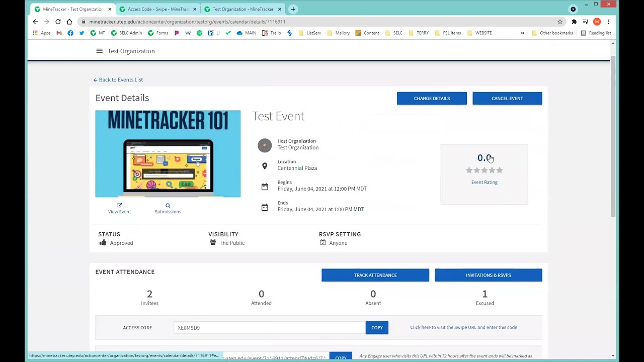Image resolution: width=644 pixels, height=362 pixels.
Task: Visit the Swipe URL to enter this code
Action: coord(463,327)
